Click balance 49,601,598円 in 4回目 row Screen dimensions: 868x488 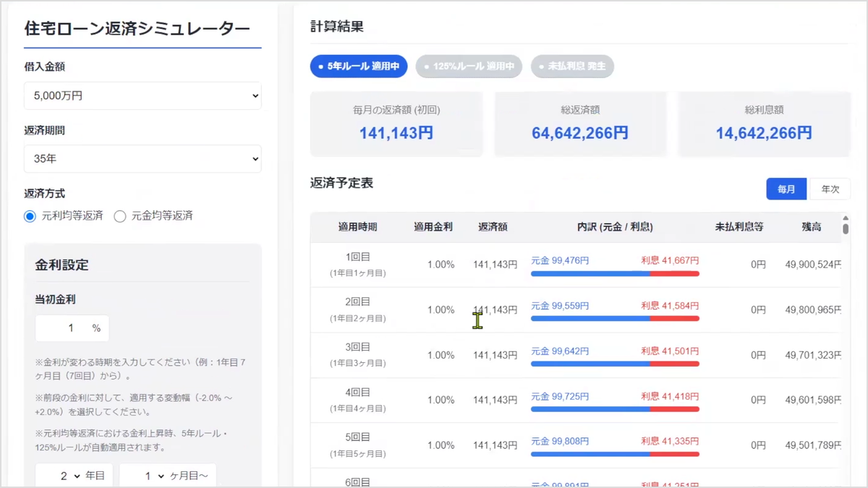click(x=813, y=401)
